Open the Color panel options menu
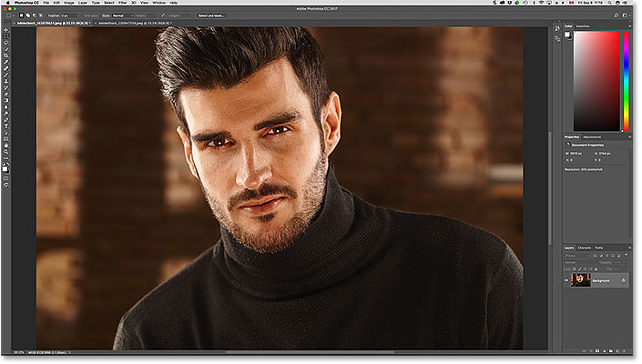The height and width of the screenshot is (364, 642). [x=630, y=26]
